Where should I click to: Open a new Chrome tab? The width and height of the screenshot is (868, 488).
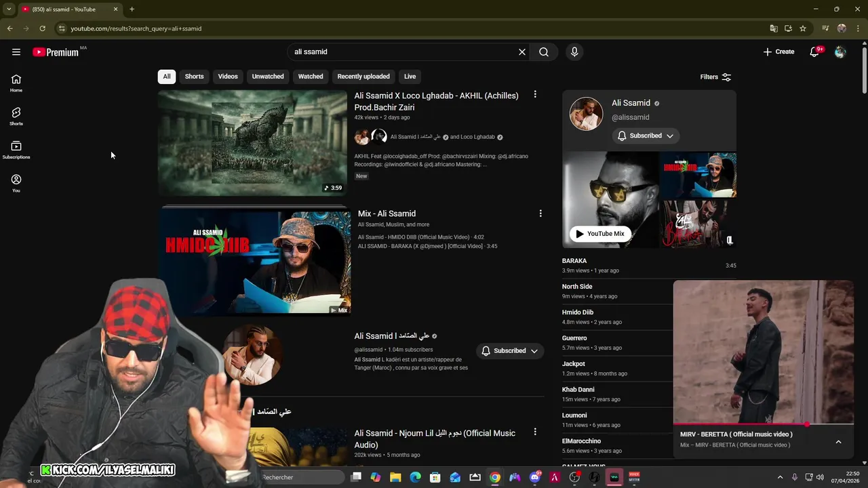click(132, 9)
